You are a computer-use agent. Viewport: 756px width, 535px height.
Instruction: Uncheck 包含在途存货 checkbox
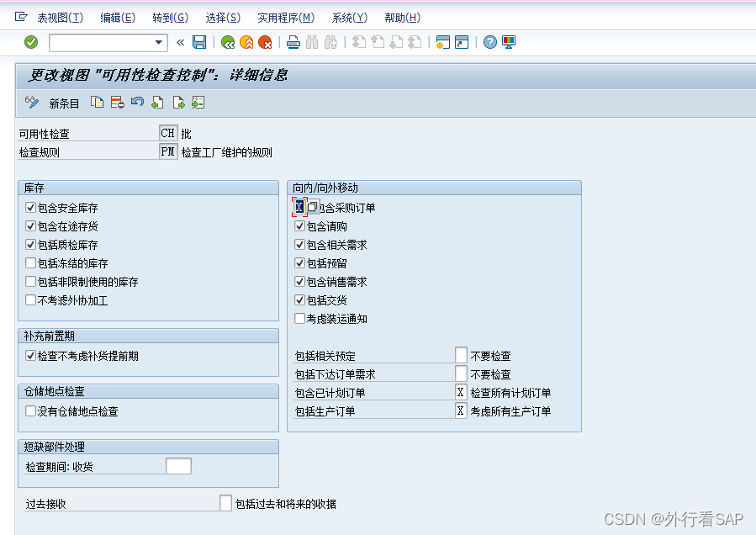(30, 226)
